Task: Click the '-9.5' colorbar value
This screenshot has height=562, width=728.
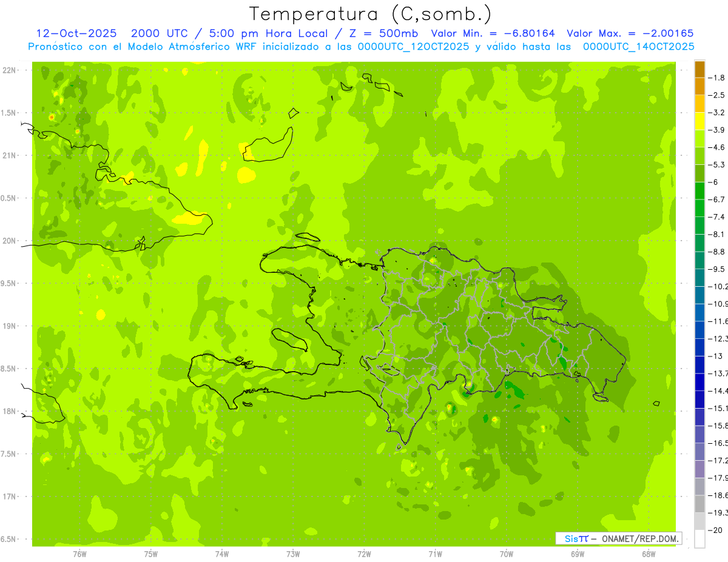Action: 717,269
